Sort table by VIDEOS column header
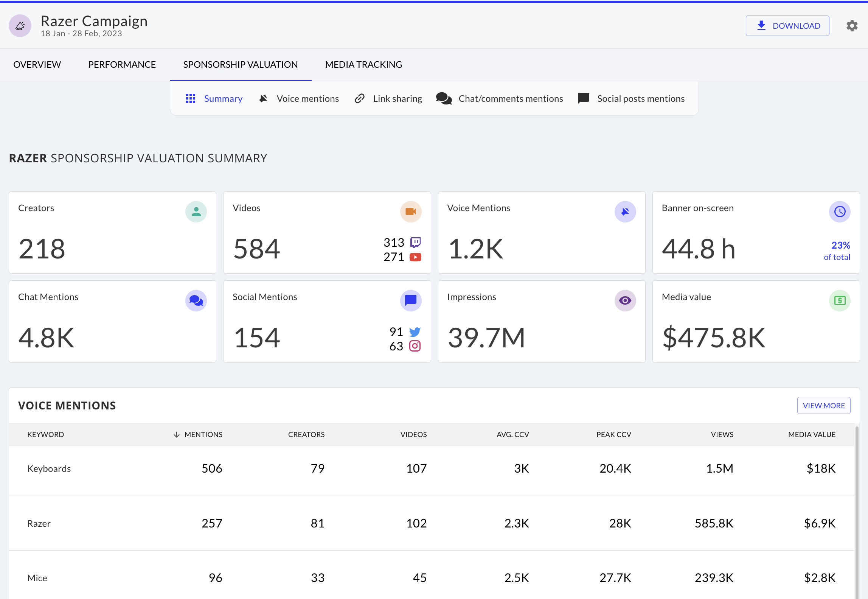868x599 pixels. 414,435
